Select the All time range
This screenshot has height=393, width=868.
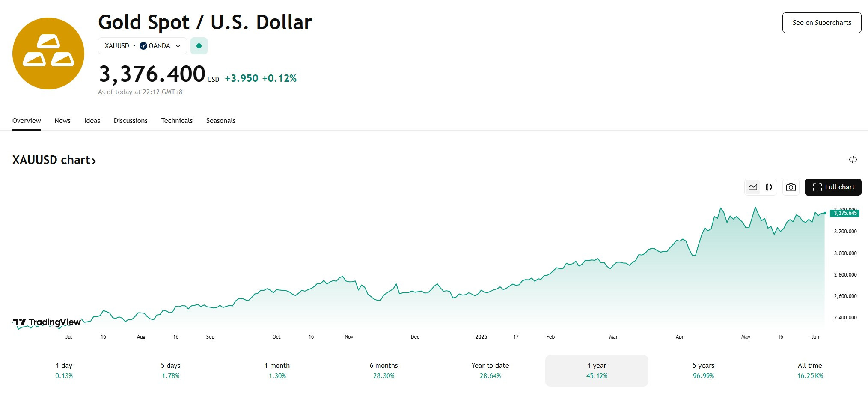pos(810,371)
